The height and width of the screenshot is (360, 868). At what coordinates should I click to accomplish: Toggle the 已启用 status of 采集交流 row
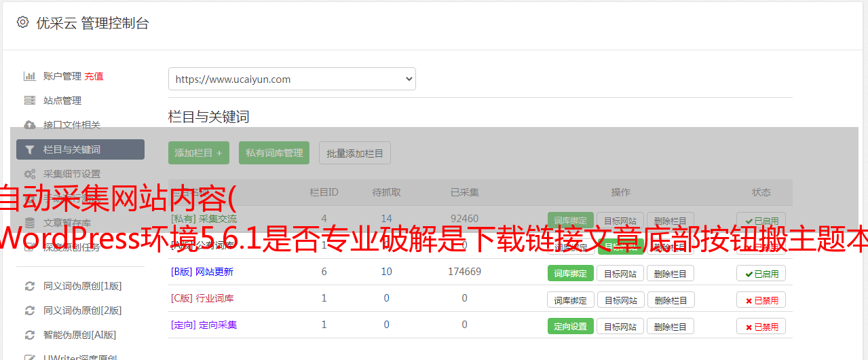(761, 221)
